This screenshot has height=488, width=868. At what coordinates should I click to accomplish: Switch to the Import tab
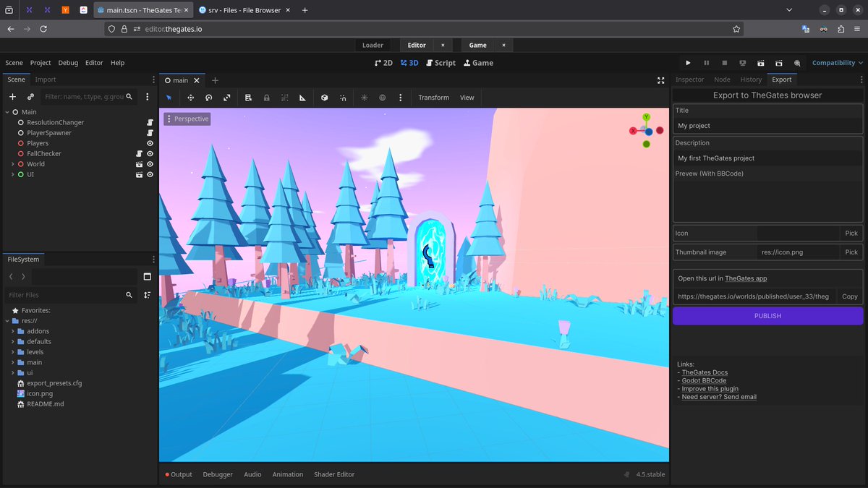45,79
